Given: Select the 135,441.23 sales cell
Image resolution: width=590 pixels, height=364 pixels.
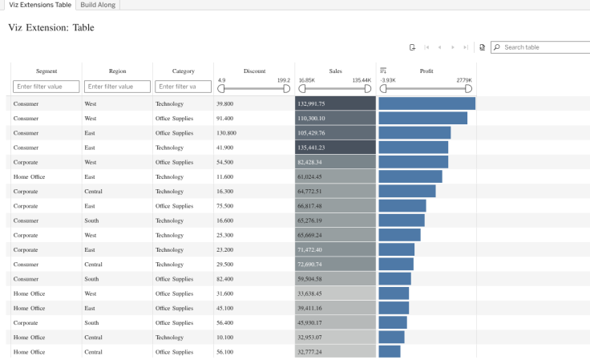Looking at the screenshot, I should pyautogui.click(x=335, y=148).
